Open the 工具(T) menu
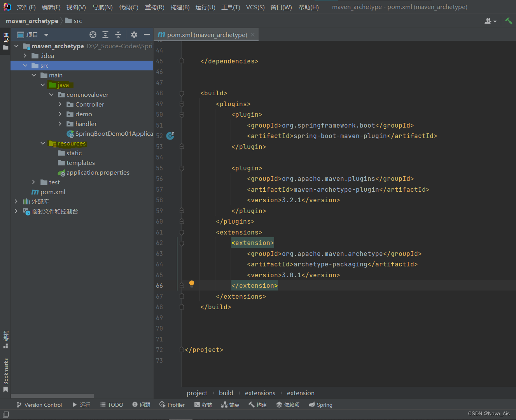Viewport: 516px width, 420px height. [231, 7]
